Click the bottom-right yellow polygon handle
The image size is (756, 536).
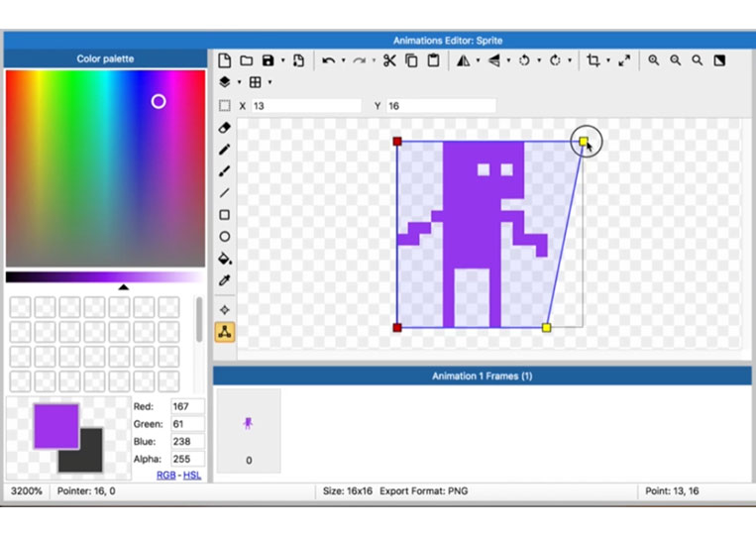(x=546, y=328)
